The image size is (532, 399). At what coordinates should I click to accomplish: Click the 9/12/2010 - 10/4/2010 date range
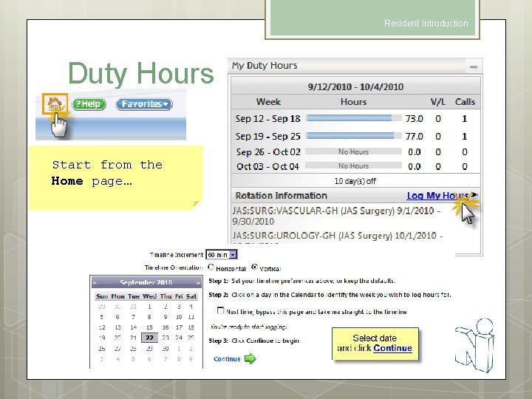(355, 87)
